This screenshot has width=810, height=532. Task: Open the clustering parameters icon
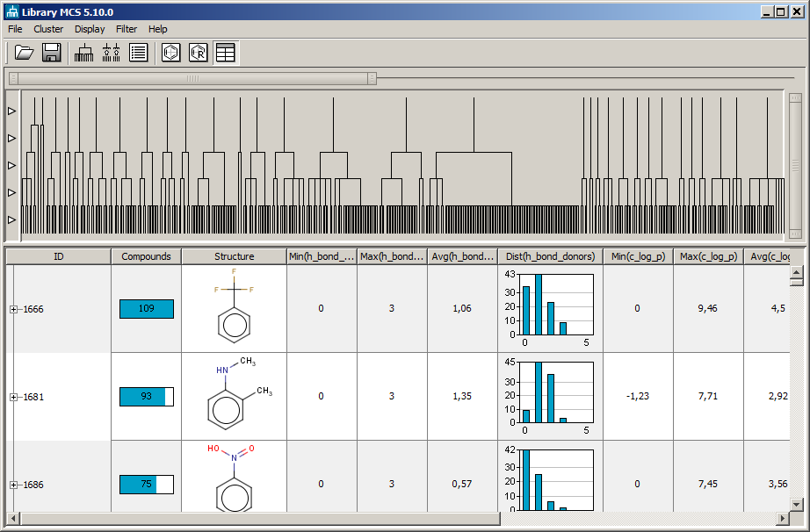111,52
